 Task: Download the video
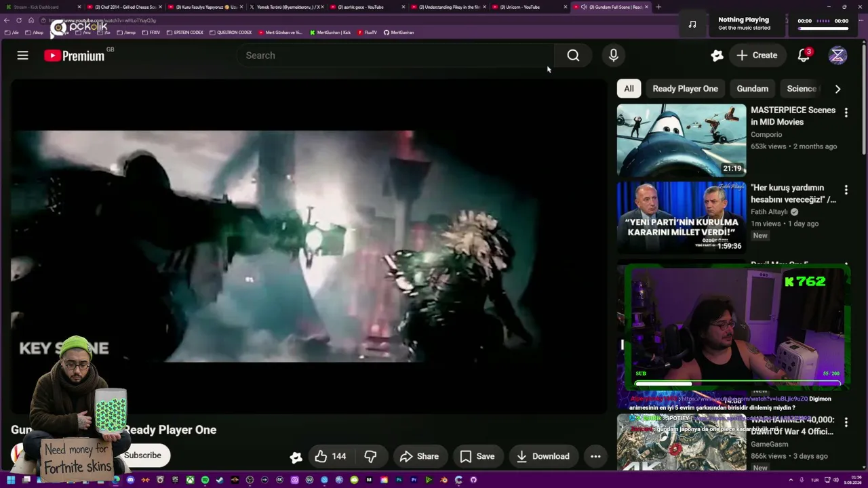point(543,456)
